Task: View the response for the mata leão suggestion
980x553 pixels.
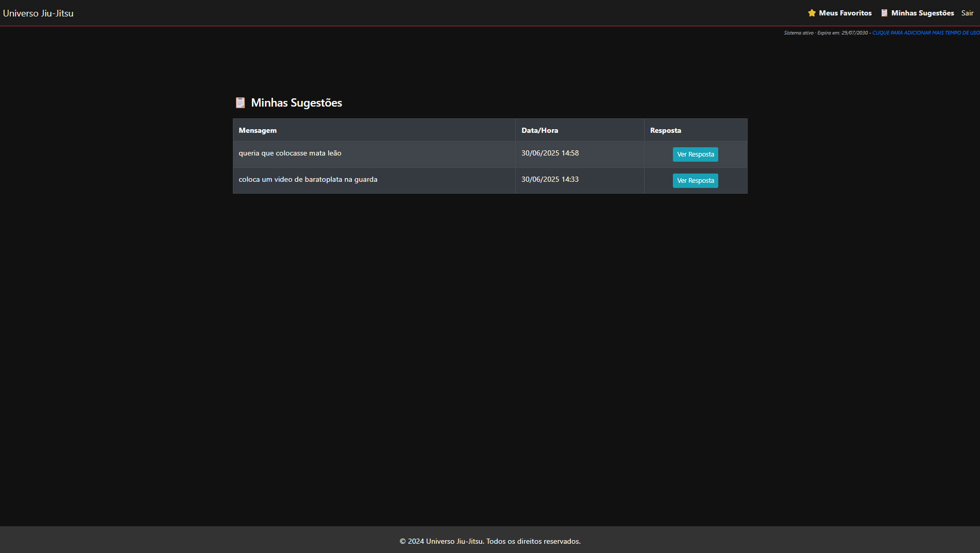Action: [695, 154]
